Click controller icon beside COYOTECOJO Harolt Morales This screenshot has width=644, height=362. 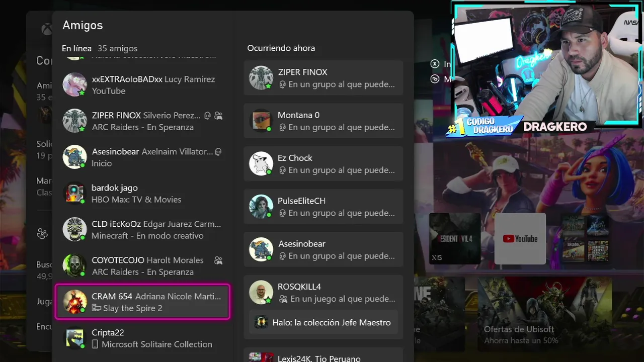coord(218,260)
